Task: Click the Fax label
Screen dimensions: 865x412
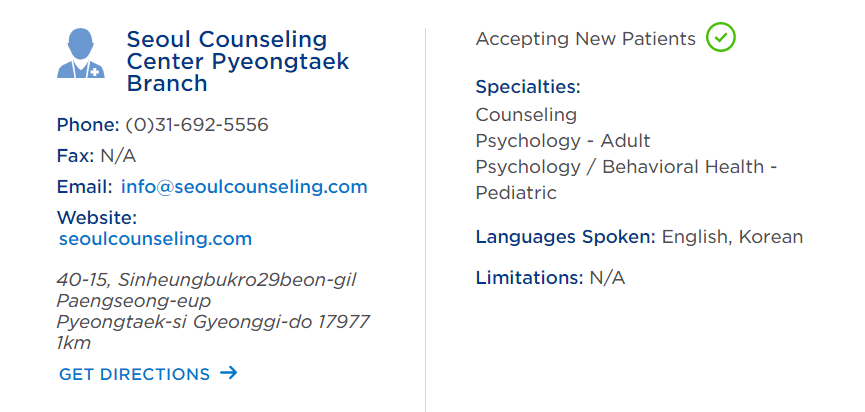Action: pyautogui.click(x=76, y=156)
